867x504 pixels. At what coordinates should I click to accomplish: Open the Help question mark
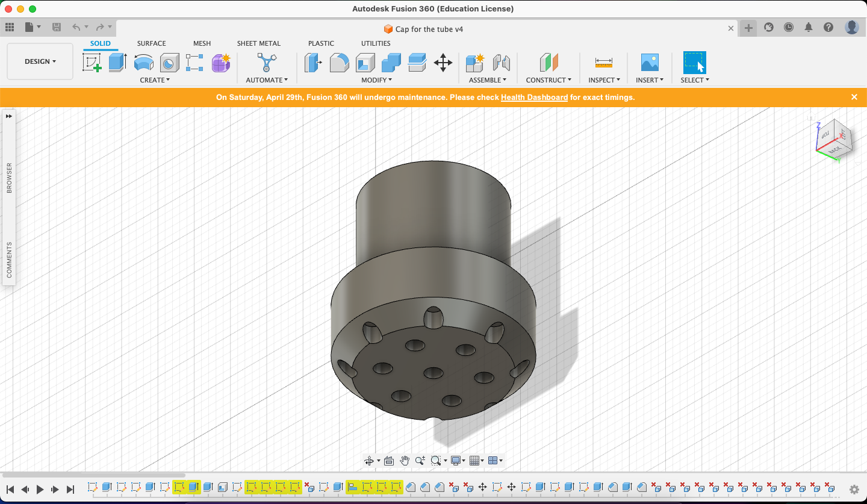pyautogui.click(x=828, y=27)
